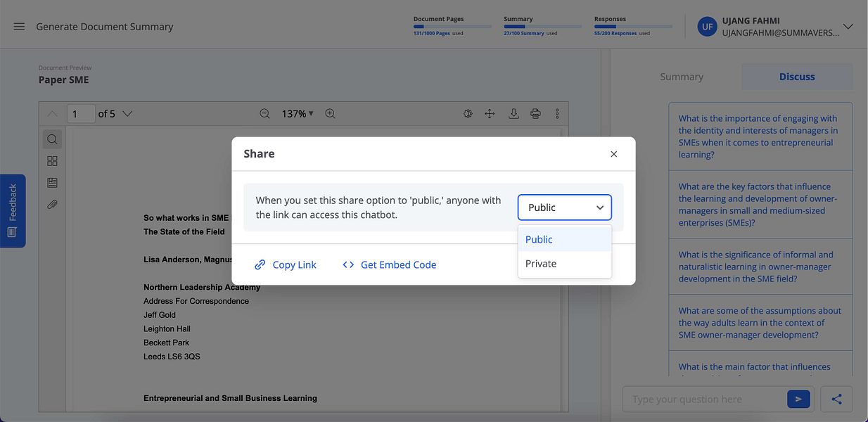Click the 'Generate Document Summary' page title

(105, 27)
